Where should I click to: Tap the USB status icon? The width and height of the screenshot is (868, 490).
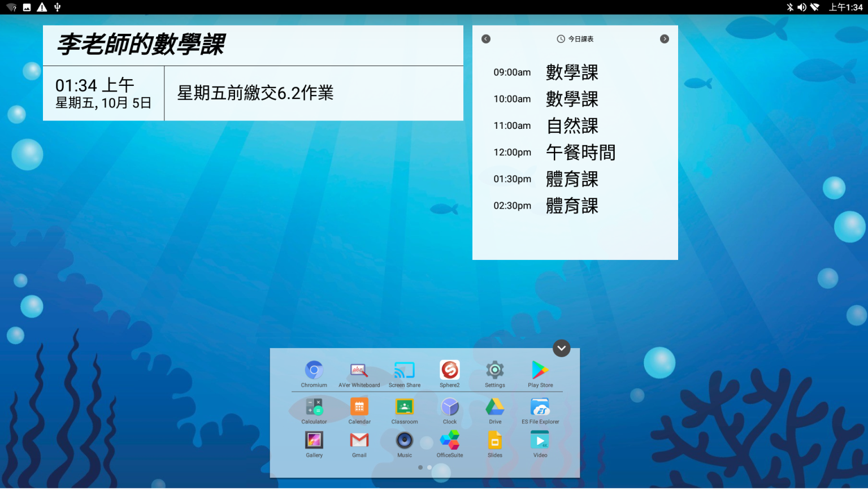tap(57, 7)
